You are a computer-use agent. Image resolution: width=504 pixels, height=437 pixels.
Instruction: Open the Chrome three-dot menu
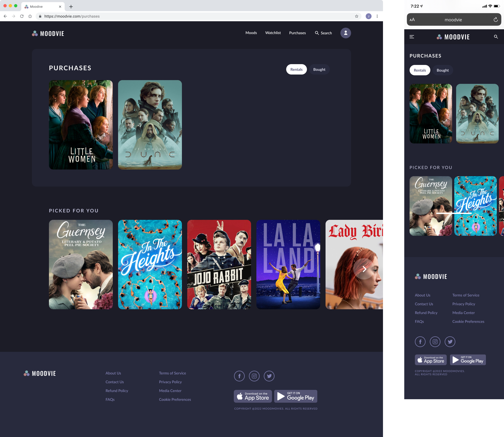click(377, 16)
